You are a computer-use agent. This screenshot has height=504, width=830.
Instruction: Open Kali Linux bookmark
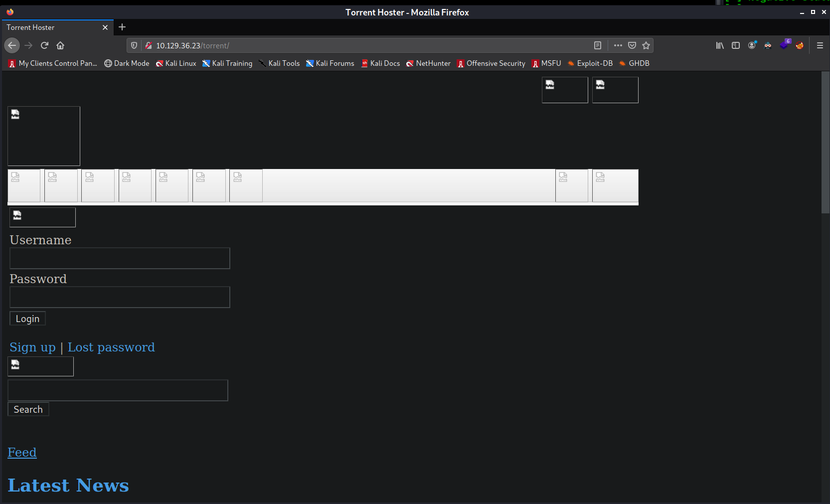point(176,63)
